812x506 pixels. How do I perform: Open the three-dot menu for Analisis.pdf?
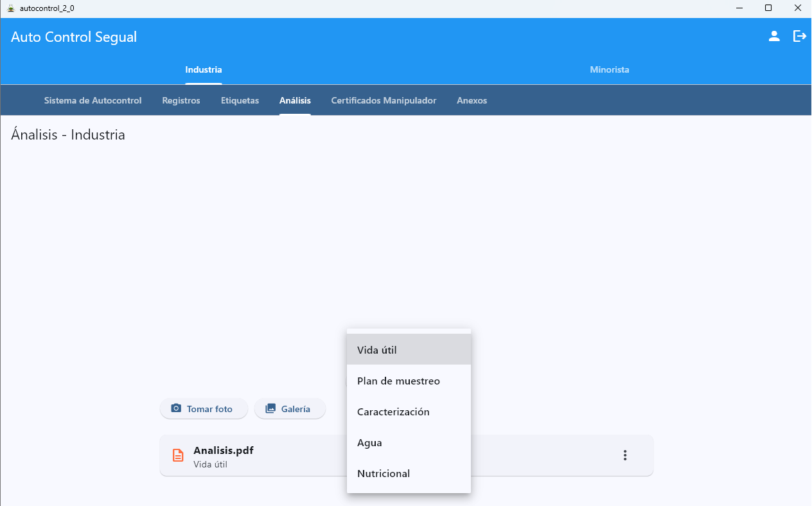point(625,455)
